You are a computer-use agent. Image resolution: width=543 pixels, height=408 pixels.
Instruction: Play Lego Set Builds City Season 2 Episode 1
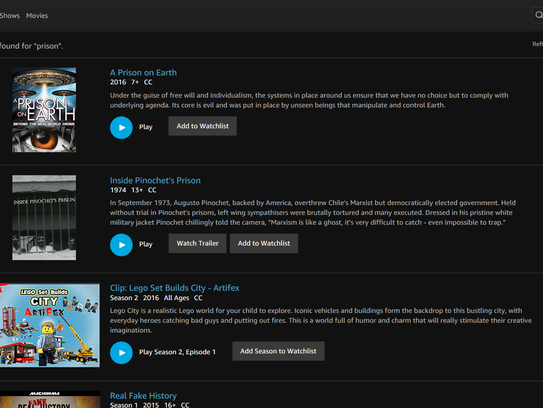[121, 353]
